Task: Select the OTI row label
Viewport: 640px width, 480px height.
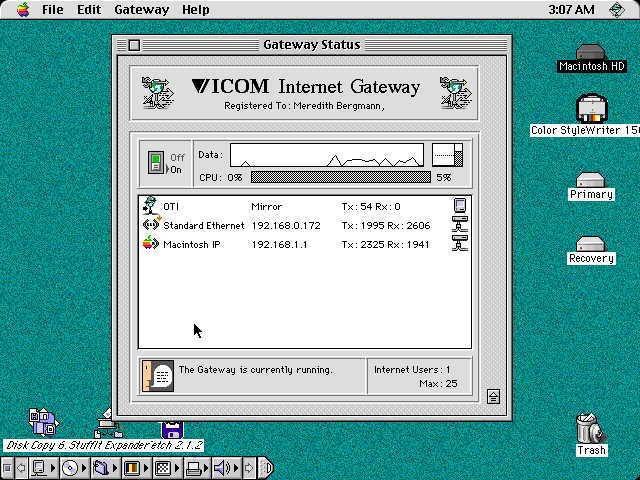Action: 171,207
